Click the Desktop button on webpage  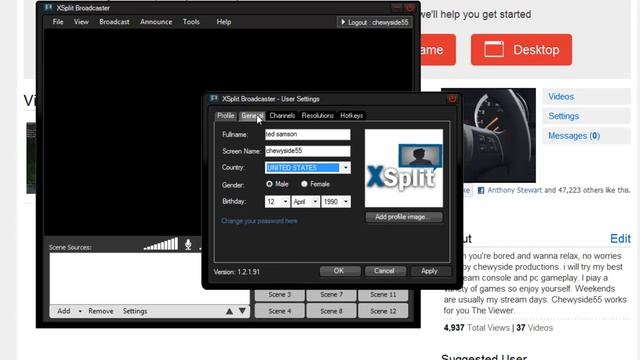(521, 50)
